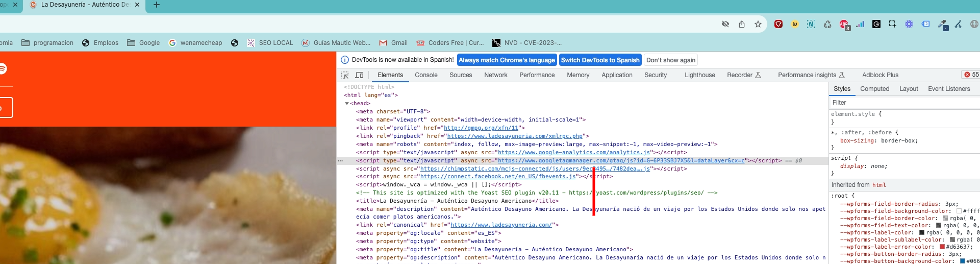
Task: Click Always match Chrome's language button
Action: pyautogui.click(x=507, y=60)
